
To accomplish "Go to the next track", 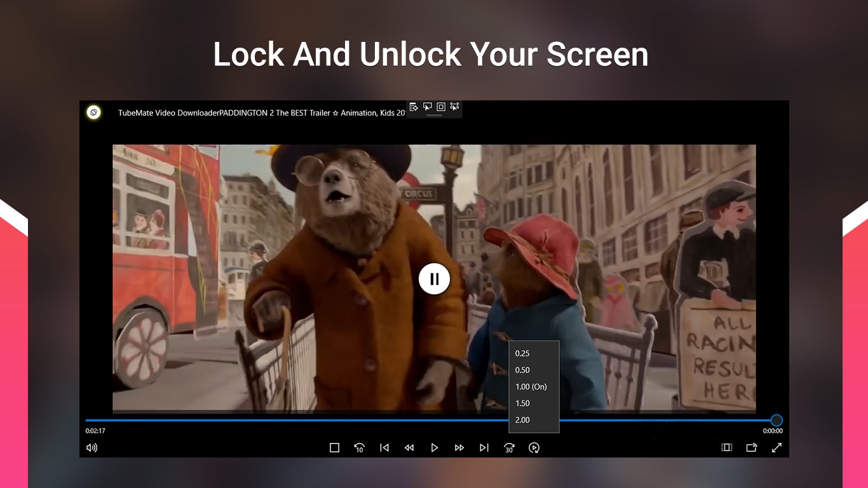I will pyautogui.click(x=484, y=448).
